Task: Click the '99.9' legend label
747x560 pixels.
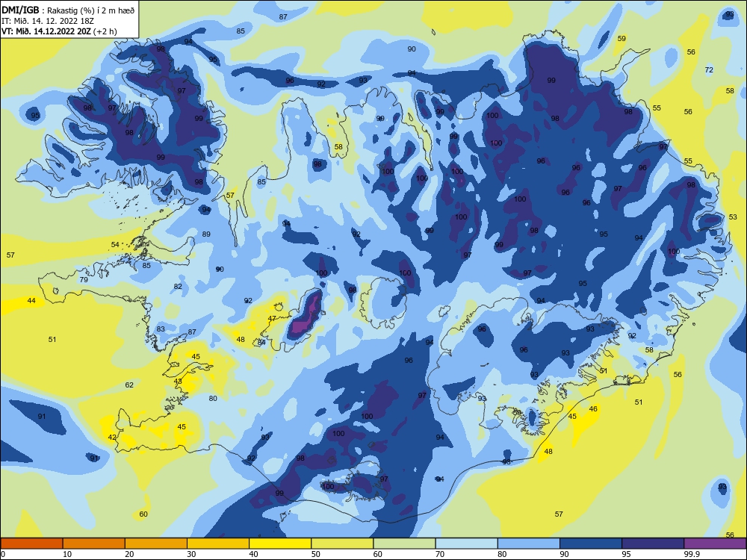Action: [x=691, y=554]
